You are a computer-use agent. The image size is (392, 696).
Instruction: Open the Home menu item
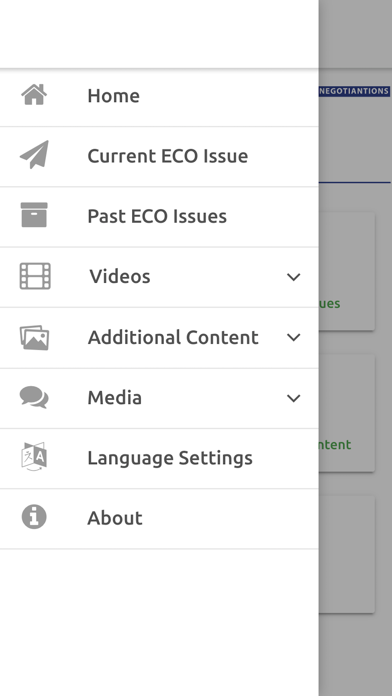pyautogui.click(x=159, y=96)
